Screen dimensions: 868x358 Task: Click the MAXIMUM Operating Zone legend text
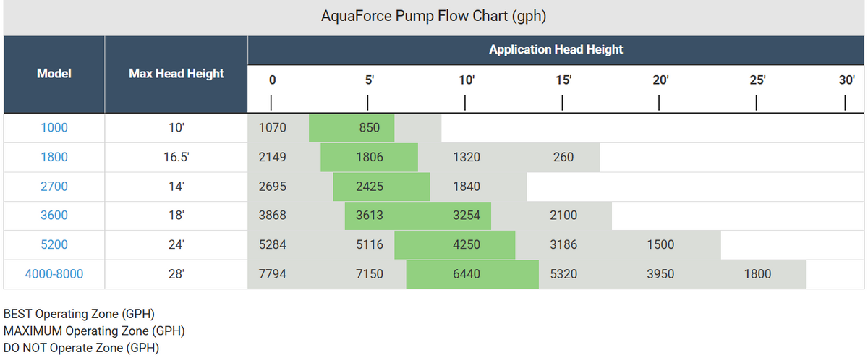(94, 331)
